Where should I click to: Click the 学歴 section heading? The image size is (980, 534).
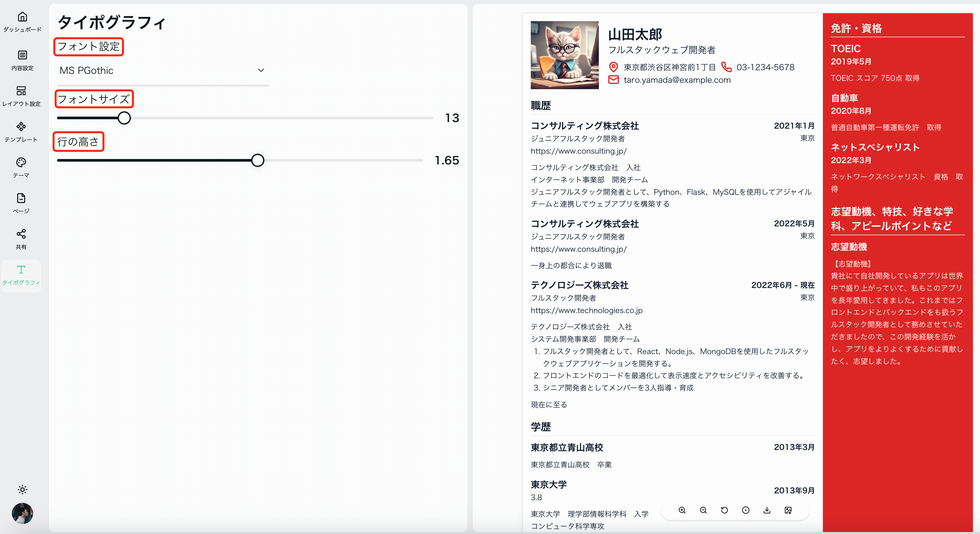(541, 427)
